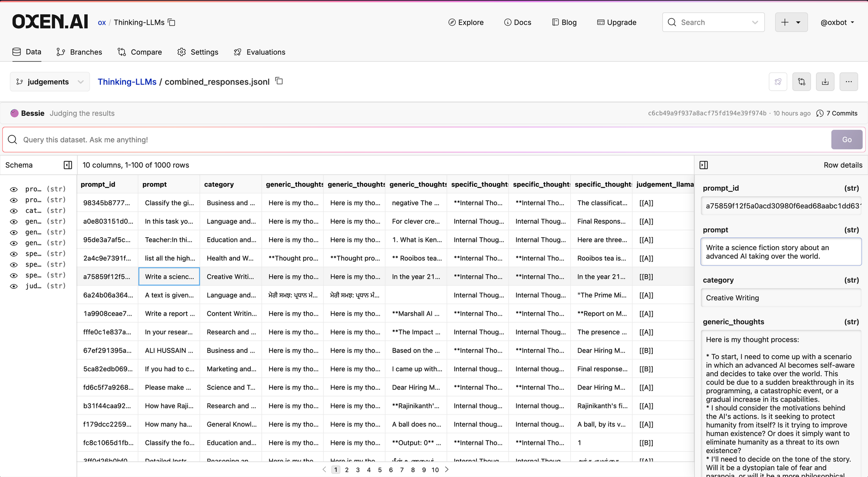Screen dimensions: 868x477
Task: Toggle the first prompt_id eye icon
Action: pyautogui.click(x=14, y=189)
